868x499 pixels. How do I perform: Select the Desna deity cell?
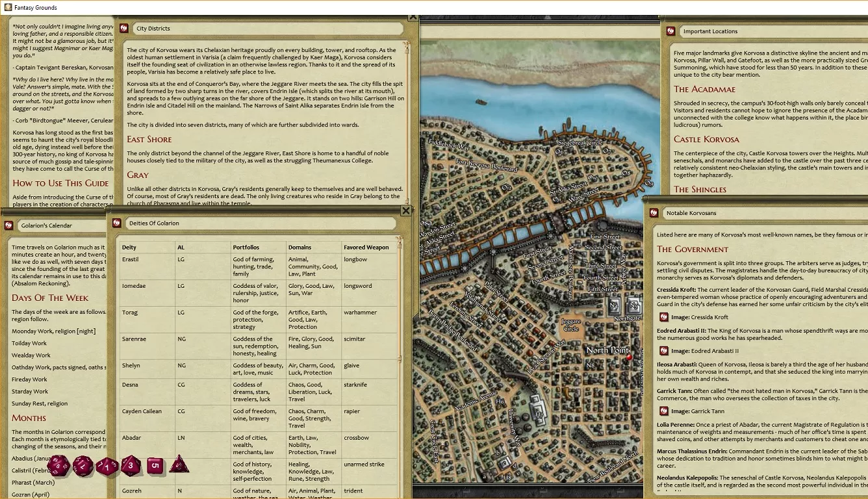click(147, 392)
